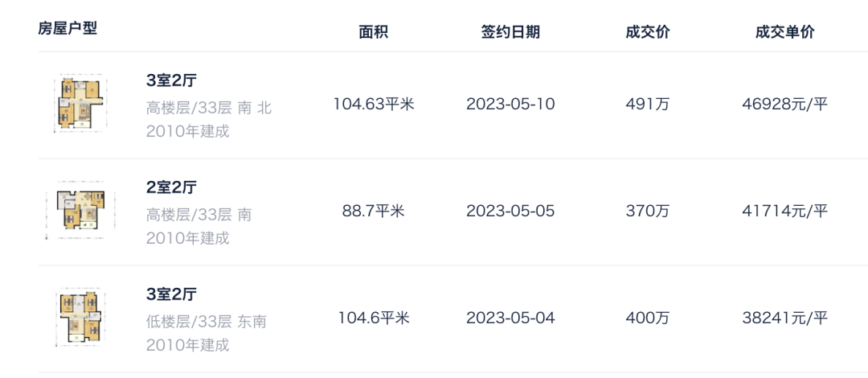The width and height of the screenshot is (868, 378).
Task: Click the 成交单价 column header
Action: 785,31
